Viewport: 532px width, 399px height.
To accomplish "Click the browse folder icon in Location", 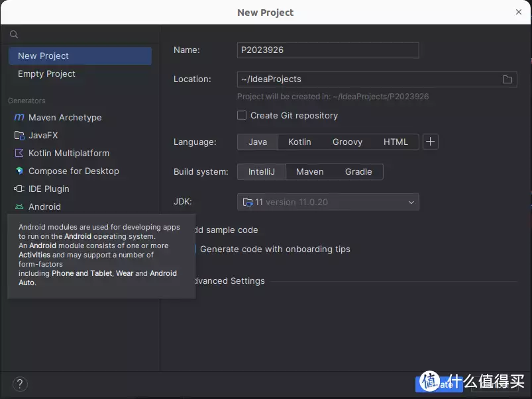I will point(507,79).
